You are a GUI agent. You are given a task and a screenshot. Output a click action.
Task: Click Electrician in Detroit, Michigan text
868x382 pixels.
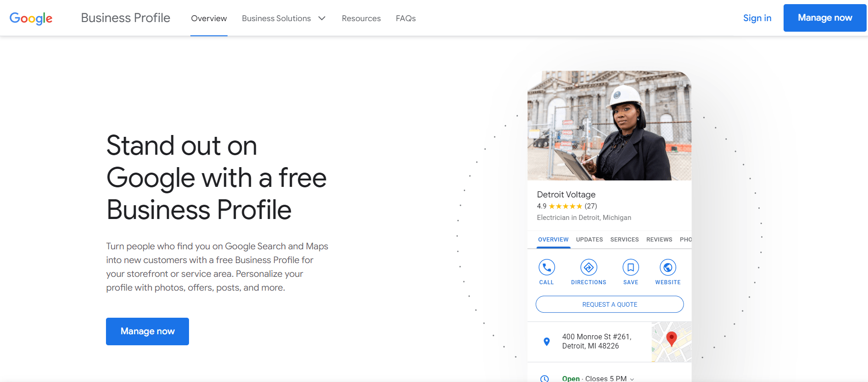click(584, 218)
